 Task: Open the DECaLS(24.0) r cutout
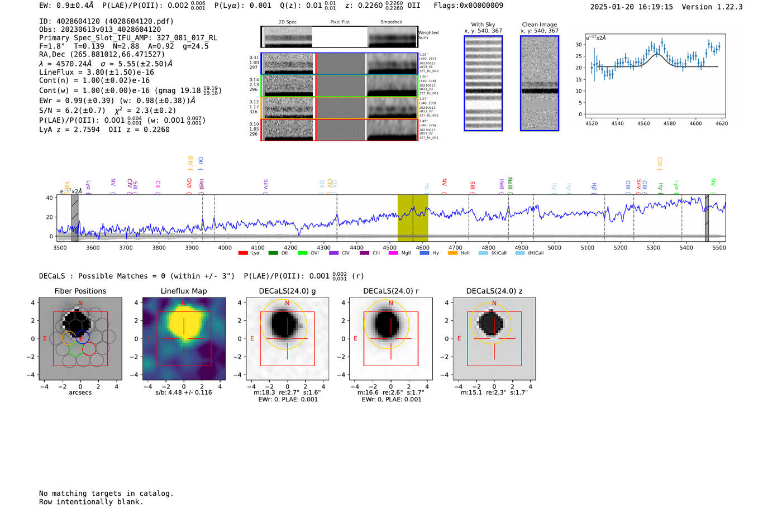point(391,339)
